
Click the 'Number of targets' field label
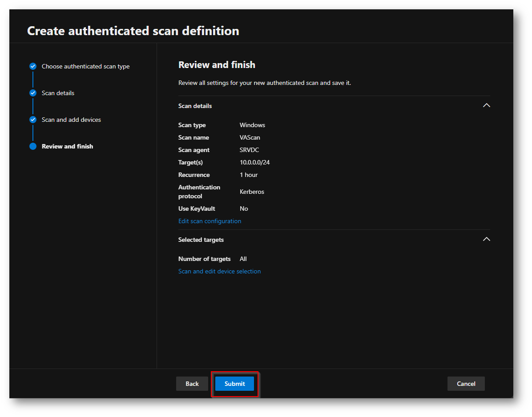205,259
